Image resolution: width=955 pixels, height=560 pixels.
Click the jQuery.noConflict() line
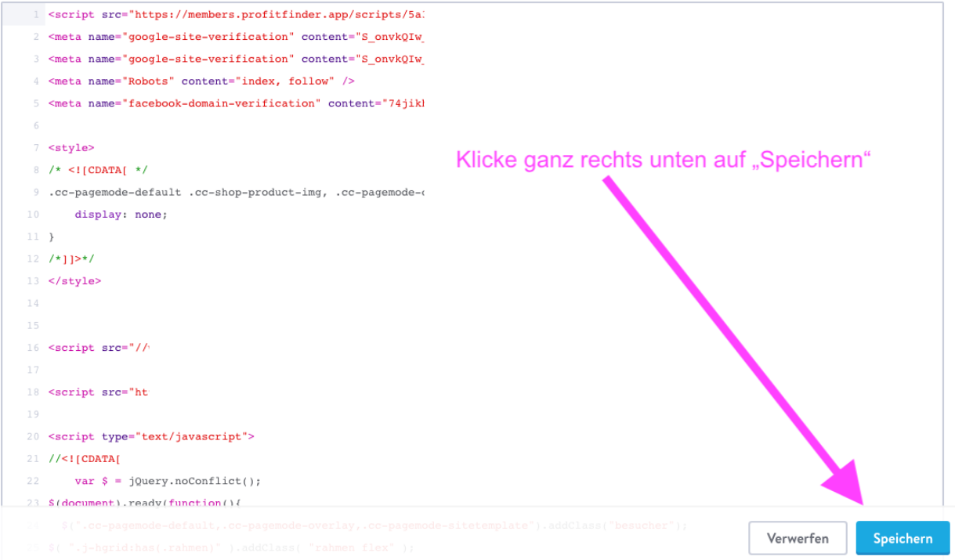click(x=168, y=481)
